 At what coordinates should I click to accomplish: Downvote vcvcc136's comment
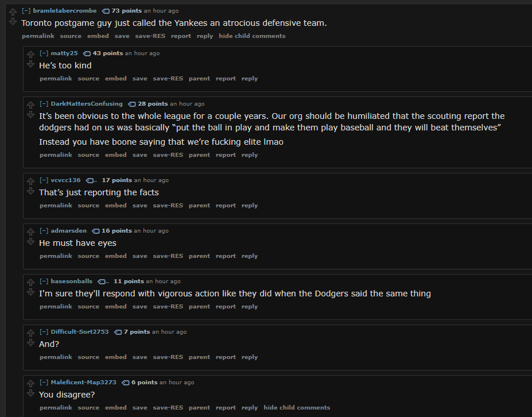[x=30, y=191]
